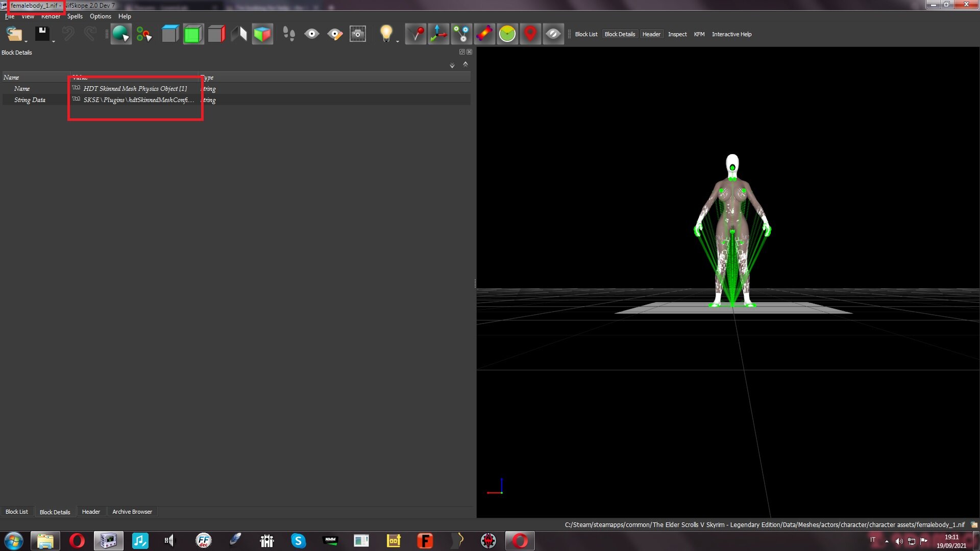Click the load view eye icon
This screenshot has height=551, width=980.
pos(312,34)
